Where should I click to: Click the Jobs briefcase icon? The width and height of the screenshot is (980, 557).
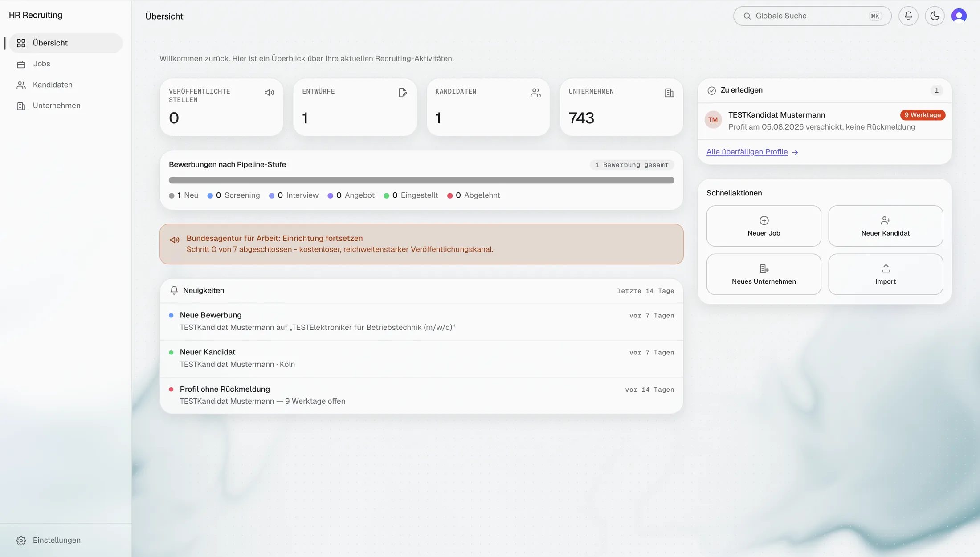[x=21, y=65]
